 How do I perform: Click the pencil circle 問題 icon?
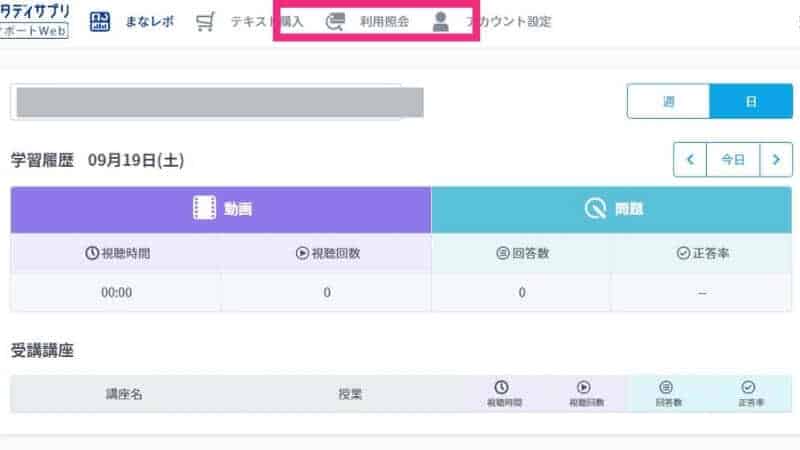click(x=595, y=208)
